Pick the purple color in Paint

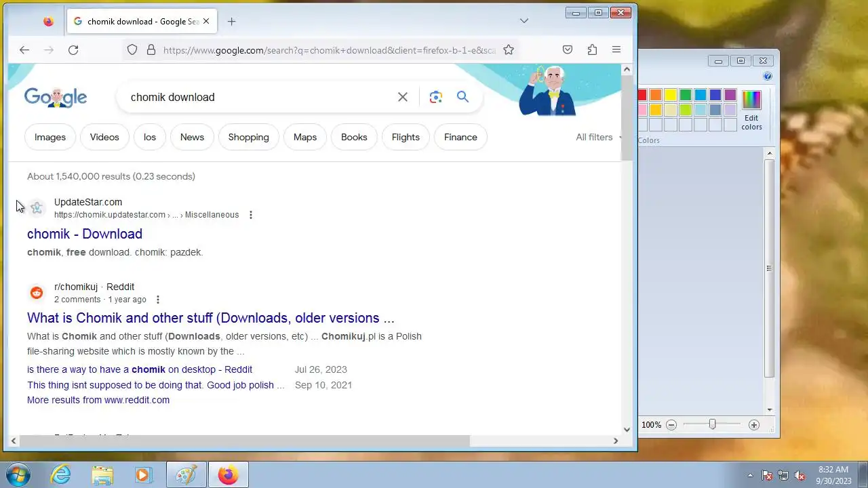(730, 95)
